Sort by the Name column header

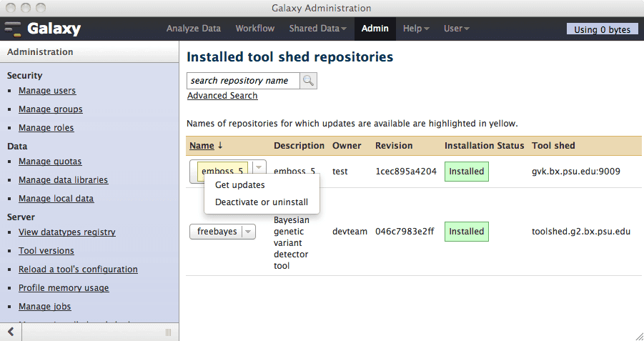click(x=202, y=146)
